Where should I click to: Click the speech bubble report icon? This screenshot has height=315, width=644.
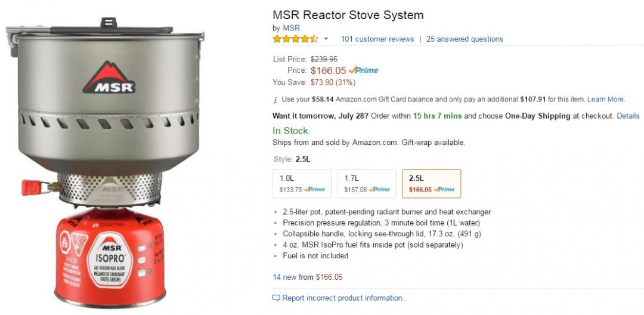[x=276, y=298]
